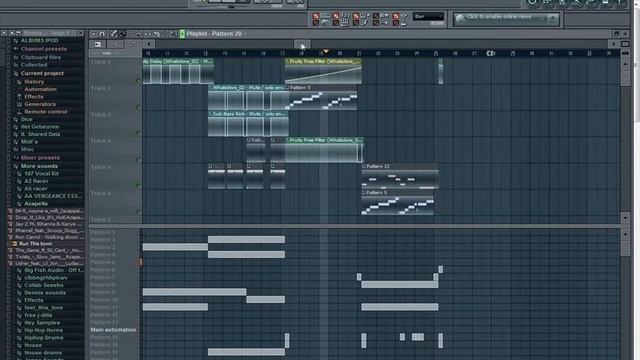Expand the Mixer presets folder
640x360 pixels.
(40, 158)
